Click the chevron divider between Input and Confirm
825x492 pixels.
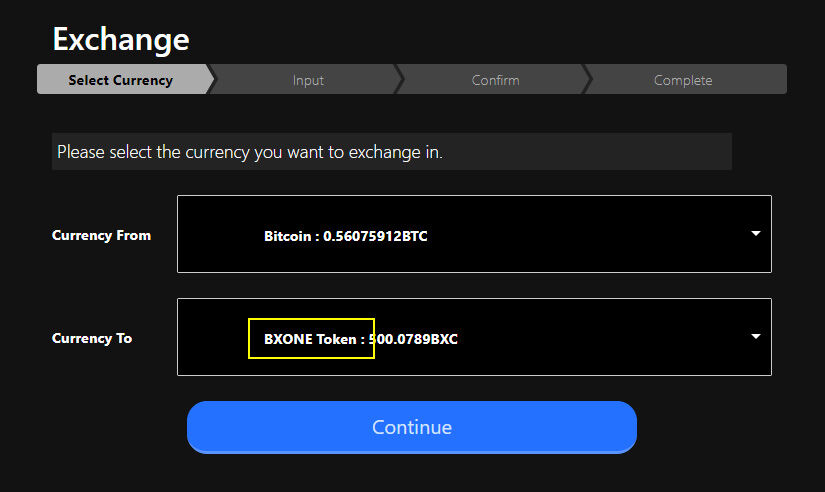(x=400, y=80)
